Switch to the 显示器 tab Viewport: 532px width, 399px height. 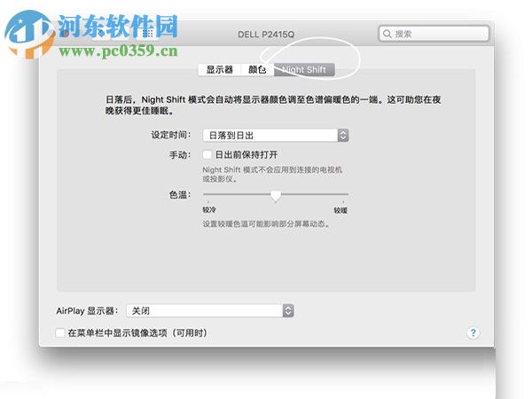(x=220, y=69)
